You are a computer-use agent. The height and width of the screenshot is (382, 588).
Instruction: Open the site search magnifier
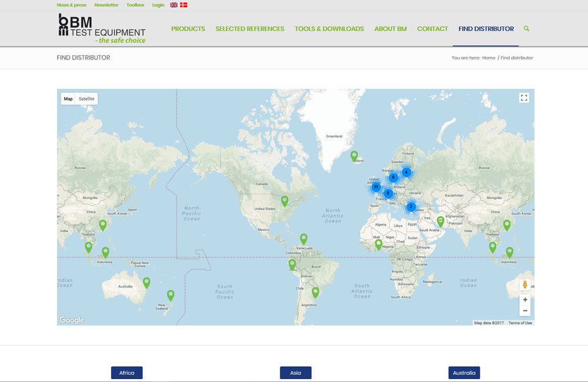[x=527, y=28]
